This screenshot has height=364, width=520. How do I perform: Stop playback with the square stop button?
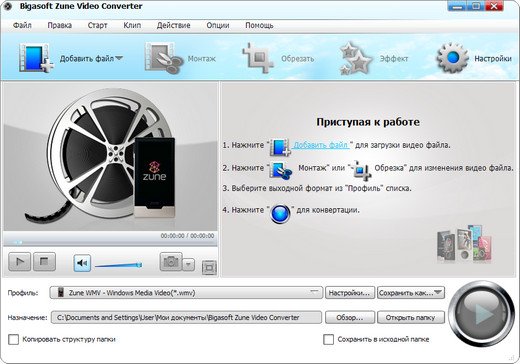[44, 262]
